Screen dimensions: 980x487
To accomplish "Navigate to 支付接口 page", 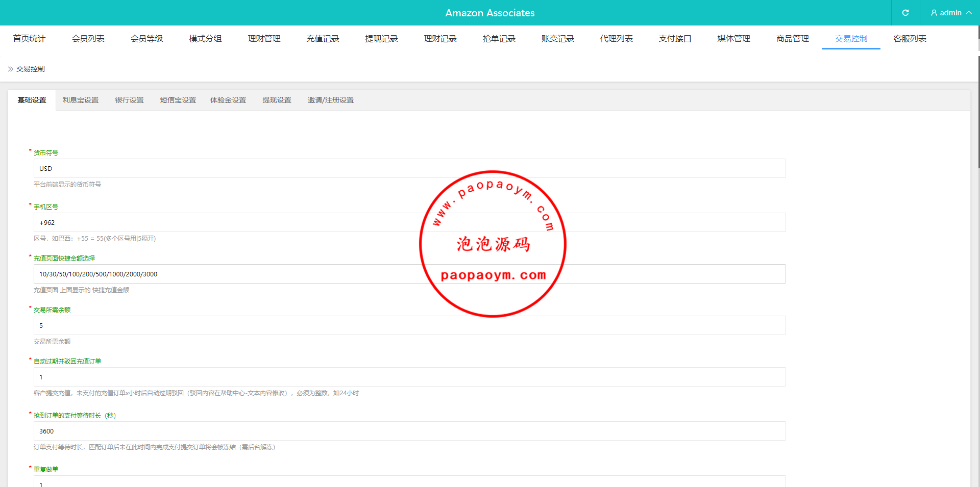I will click(x=675, y=39).
